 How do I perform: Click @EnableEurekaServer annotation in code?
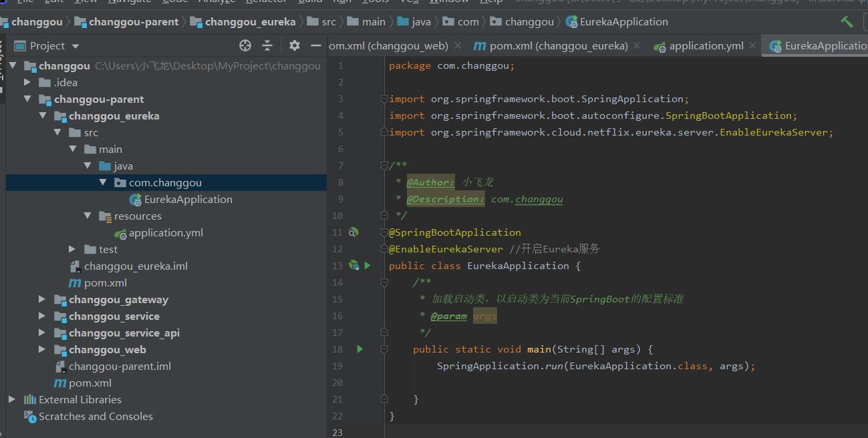point(446,249)
